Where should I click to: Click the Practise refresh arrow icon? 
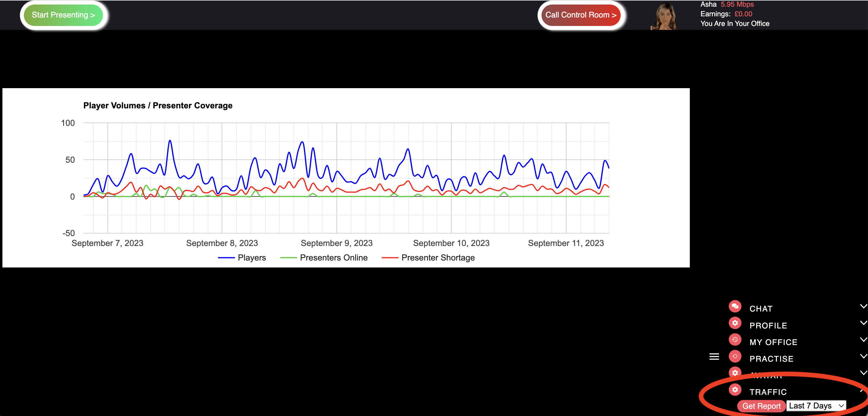735,356
